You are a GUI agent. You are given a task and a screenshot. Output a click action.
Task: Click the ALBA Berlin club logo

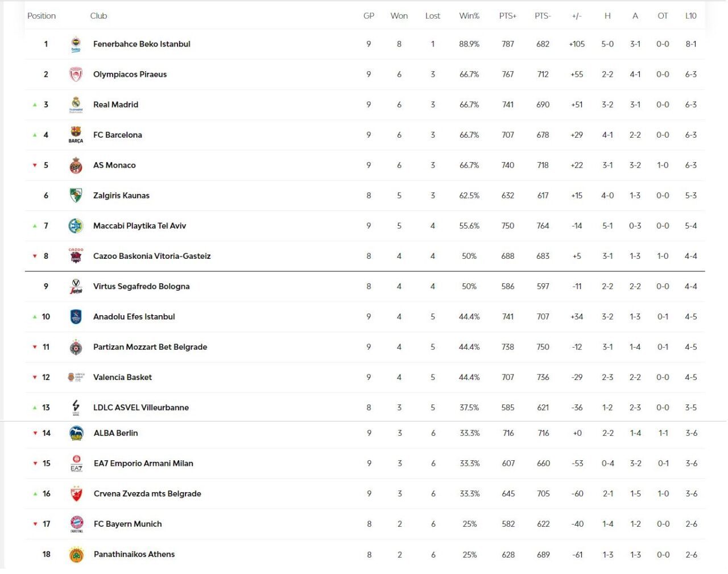(x=76, y=433)
